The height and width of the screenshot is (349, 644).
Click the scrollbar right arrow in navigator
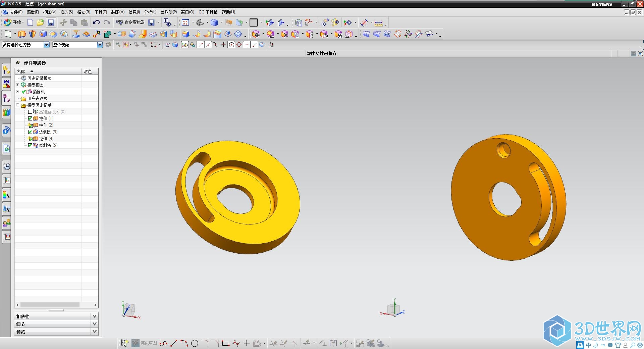tap(95, 305)
